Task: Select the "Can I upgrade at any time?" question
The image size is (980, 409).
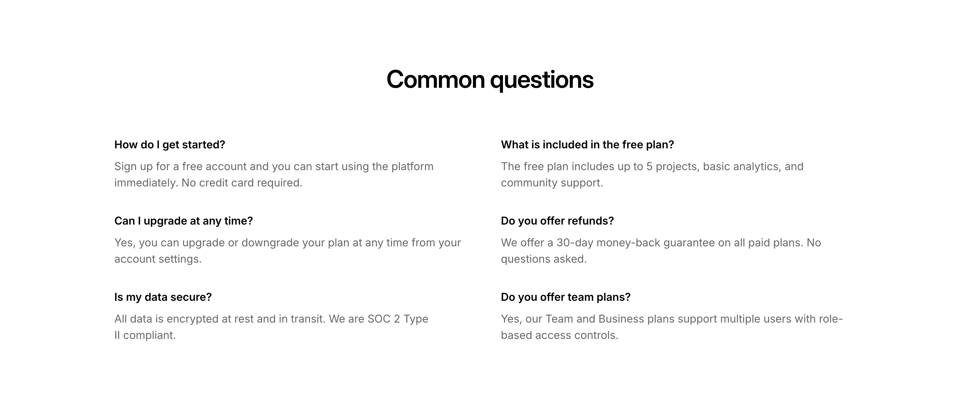Action: (x=183, y=221)
